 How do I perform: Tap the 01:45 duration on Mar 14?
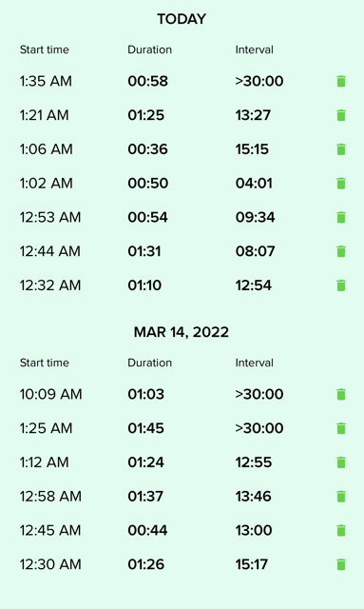[146, 428]
